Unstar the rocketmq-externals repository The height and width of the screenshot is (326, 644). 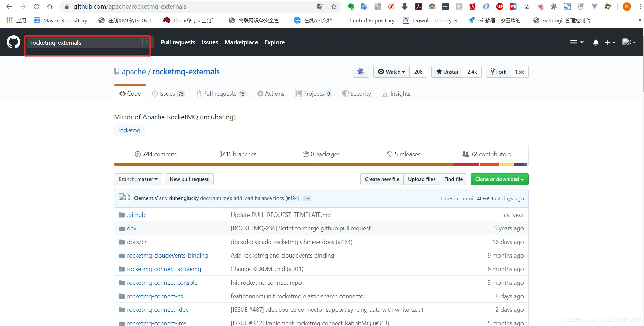447,72
